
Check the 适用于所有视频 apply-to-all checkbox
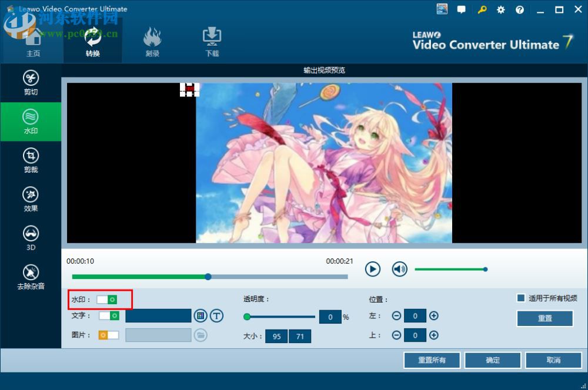(520, 298)
